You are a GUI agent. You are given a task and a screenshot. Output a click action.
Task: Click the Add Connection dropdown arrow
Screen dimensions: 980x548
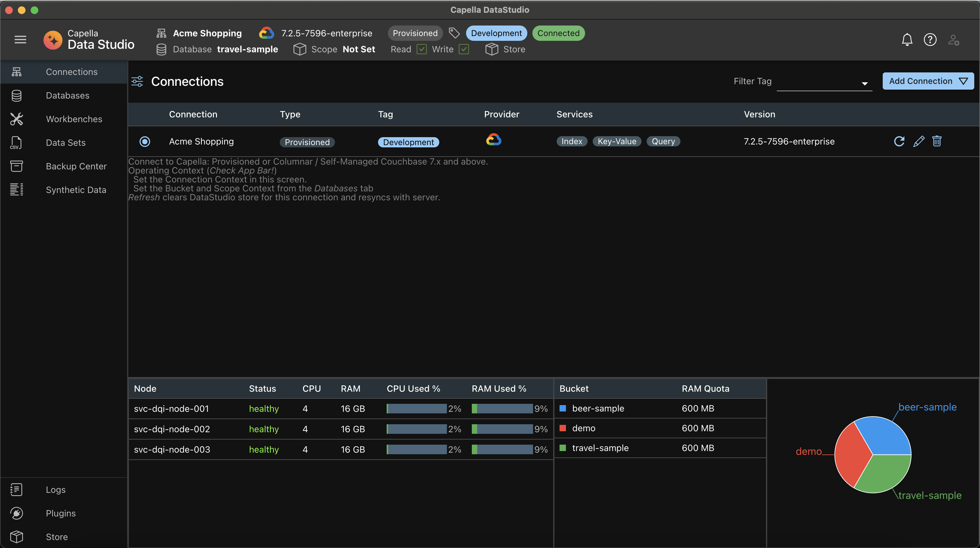[964, 81]
